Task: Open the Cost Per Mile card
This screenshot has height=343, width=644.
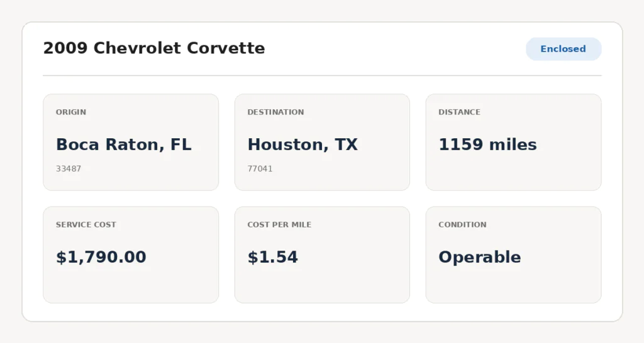Action: [322, 255]
